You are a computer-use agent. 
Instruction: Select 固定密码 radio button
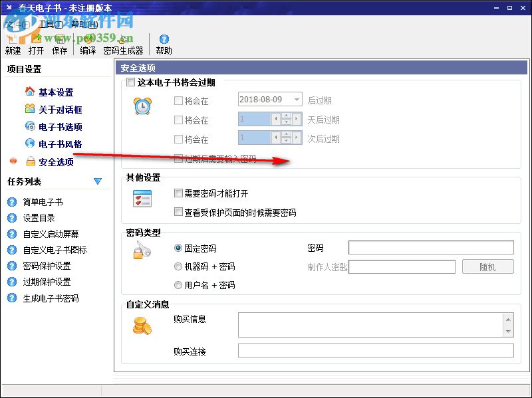click(x=178, y=248)
